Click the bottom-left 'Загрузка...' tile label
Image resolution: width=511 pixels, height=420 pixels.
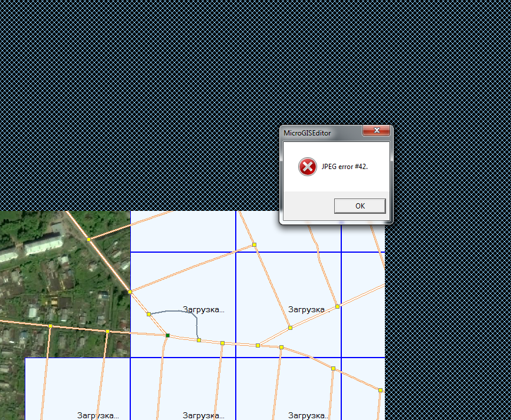pos(98,415)
